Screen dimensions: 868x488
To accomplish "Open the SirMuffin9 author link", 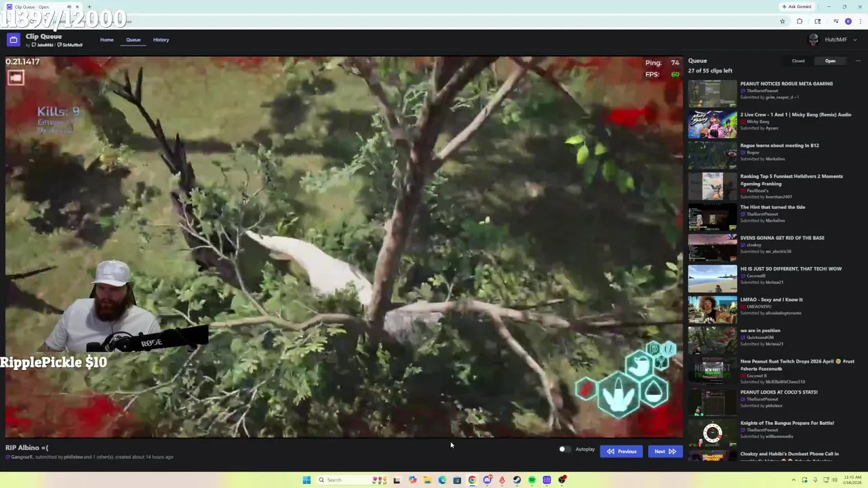I will pyautogui.click(x=70, y=45).
